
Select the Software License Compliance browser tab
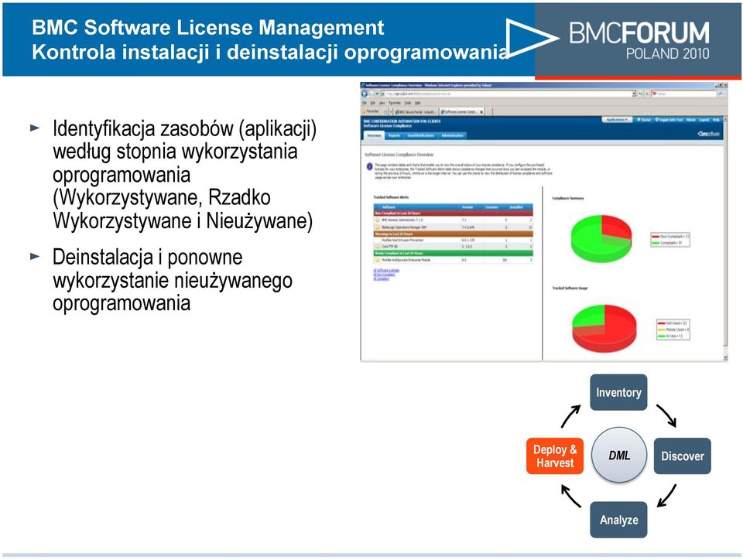tap(461, 111)
